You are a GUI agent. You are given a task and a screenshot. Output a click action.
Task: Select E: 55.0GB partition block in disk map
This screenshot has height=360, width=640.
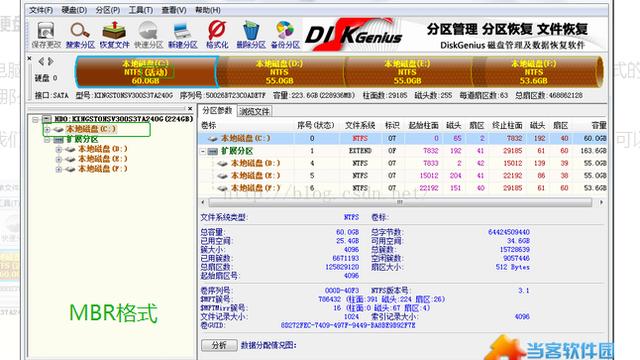coord(407,72)
